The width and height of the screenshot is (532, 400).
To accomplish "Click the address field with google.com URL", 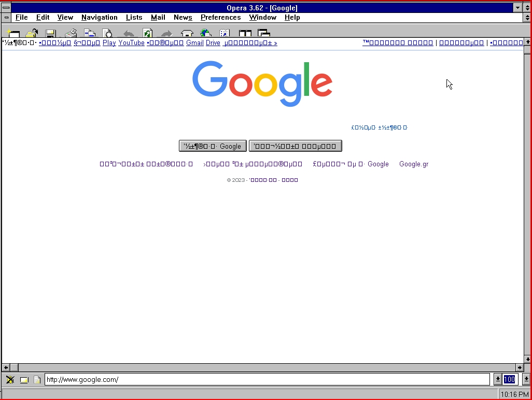I will [267, 379].
